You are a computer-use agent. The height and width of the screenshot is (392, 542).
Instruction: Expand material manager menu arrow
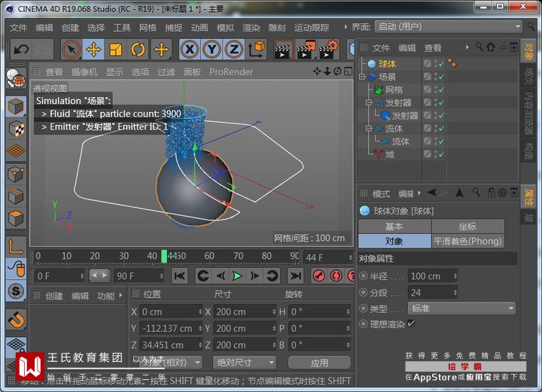pyautogui.click(x=120, y=295)
